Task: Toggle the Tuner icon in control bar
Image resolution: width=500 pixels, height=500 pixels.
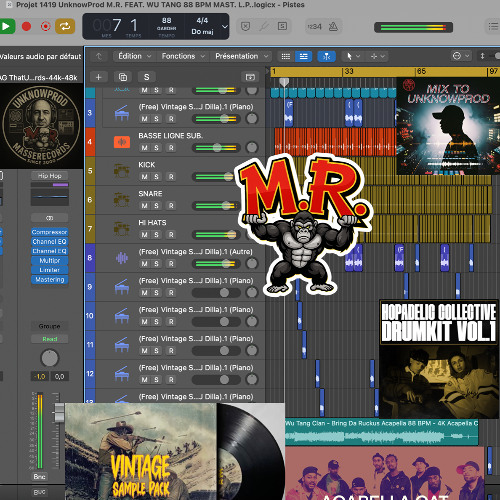Action: pyautogui.click(x=264, y=26)
